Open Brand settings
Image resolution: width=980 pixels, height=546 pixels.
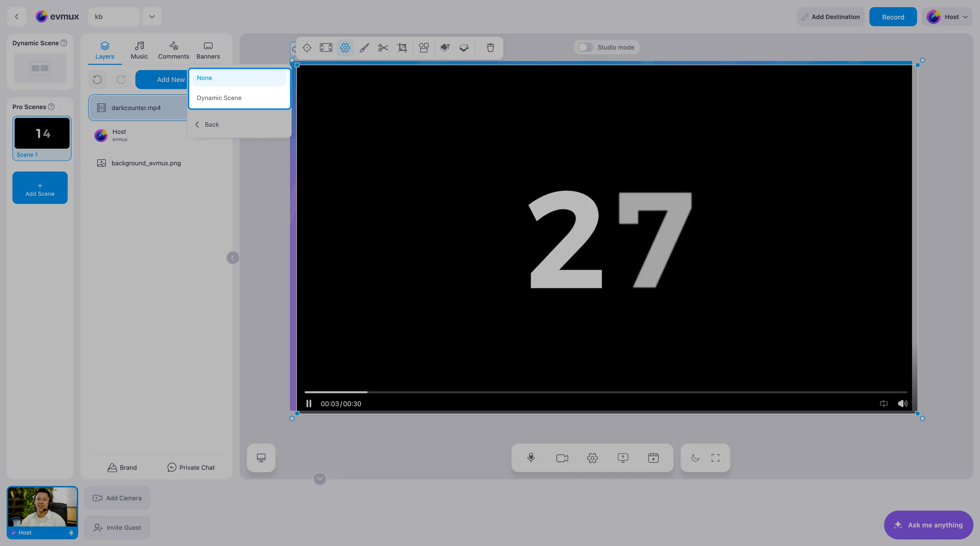122,468
